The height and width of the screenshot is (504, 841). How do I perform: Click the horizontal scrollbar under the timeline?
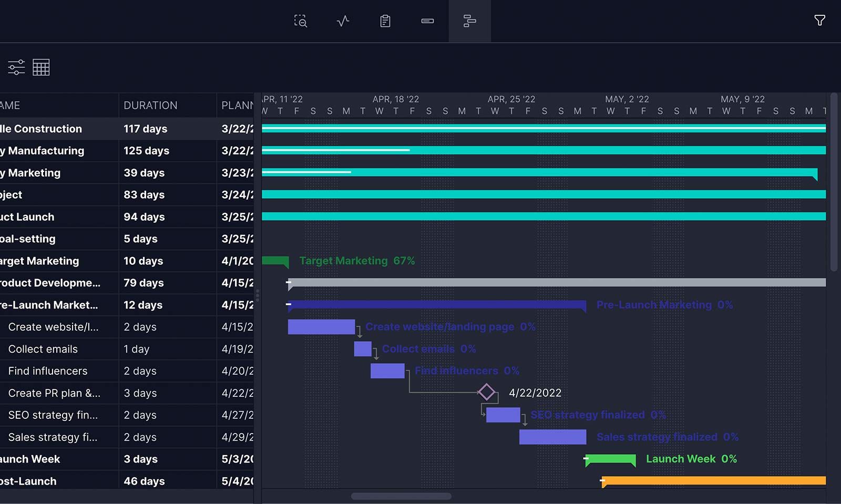coord(401,496)
